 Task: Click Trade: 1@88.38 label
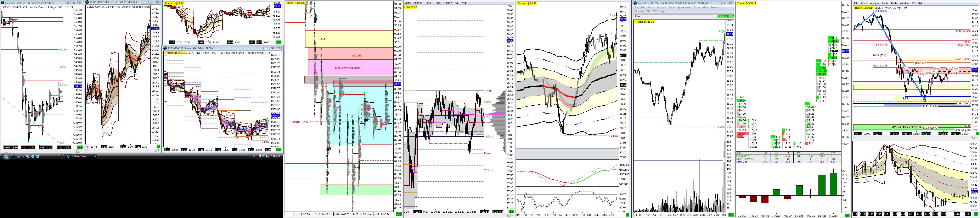(x=174, y=4)
